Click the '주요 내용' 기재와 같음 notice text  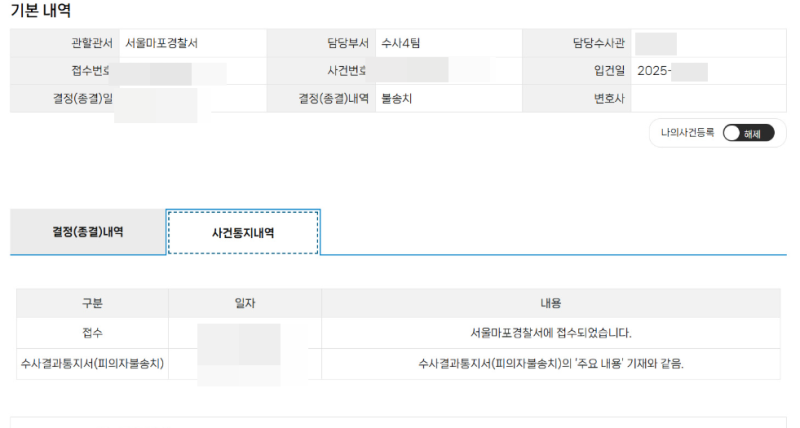550,364
